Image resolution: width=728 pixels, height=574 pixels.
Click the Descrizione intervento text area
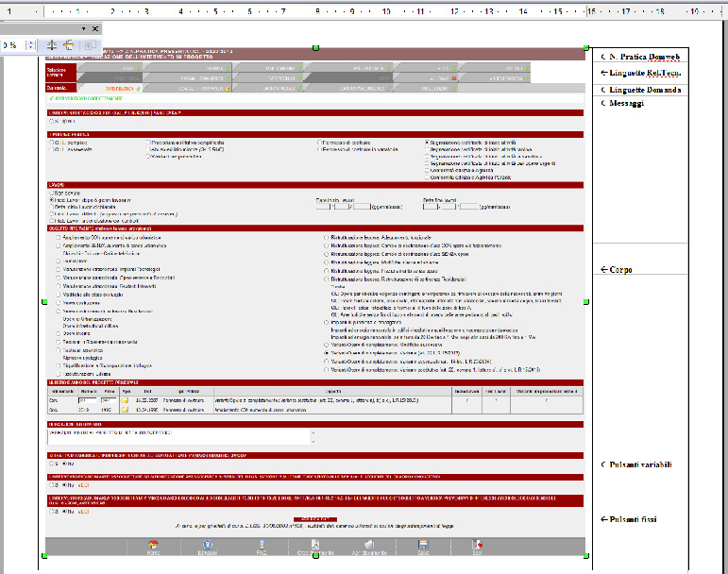179,436
